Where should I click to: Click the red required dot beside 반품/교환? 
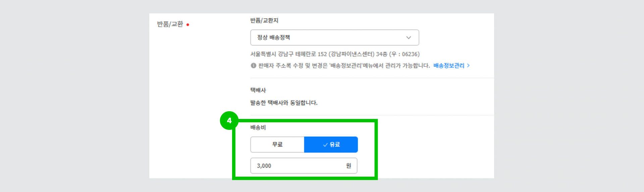188,25
